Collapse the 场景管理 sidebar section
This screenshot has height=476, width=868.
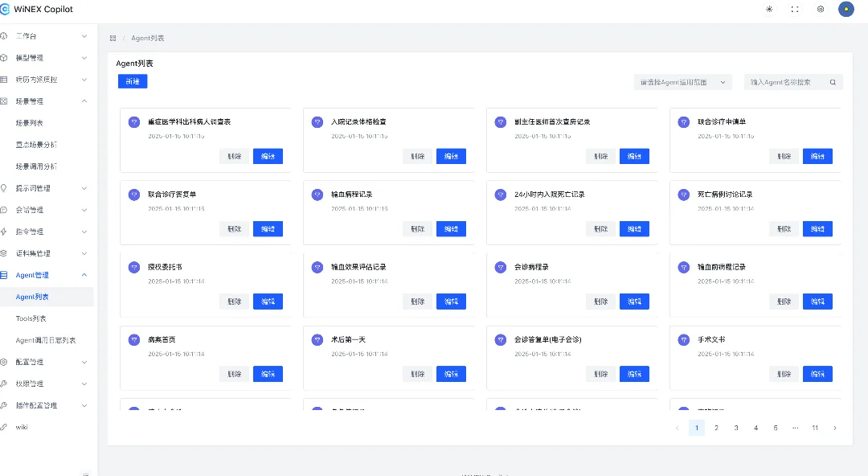coord(84,101)
